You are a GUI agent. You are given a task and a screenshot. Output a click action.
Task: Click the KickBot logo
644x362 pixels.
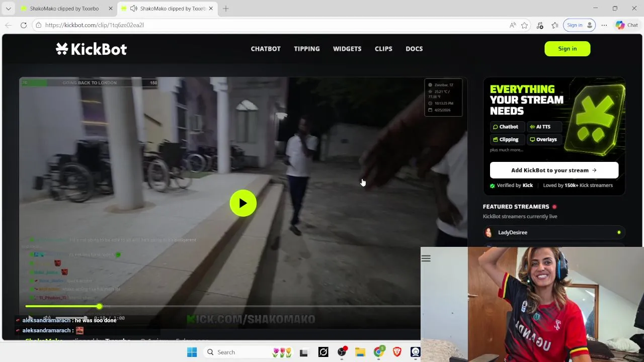[x=91, y=49]
